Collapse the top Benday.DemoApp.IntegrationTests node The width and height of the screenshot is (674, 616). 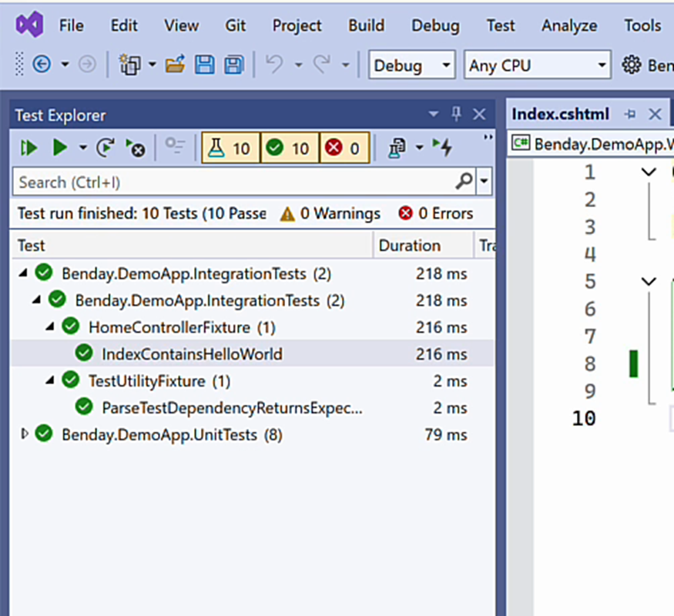point(24,273)
